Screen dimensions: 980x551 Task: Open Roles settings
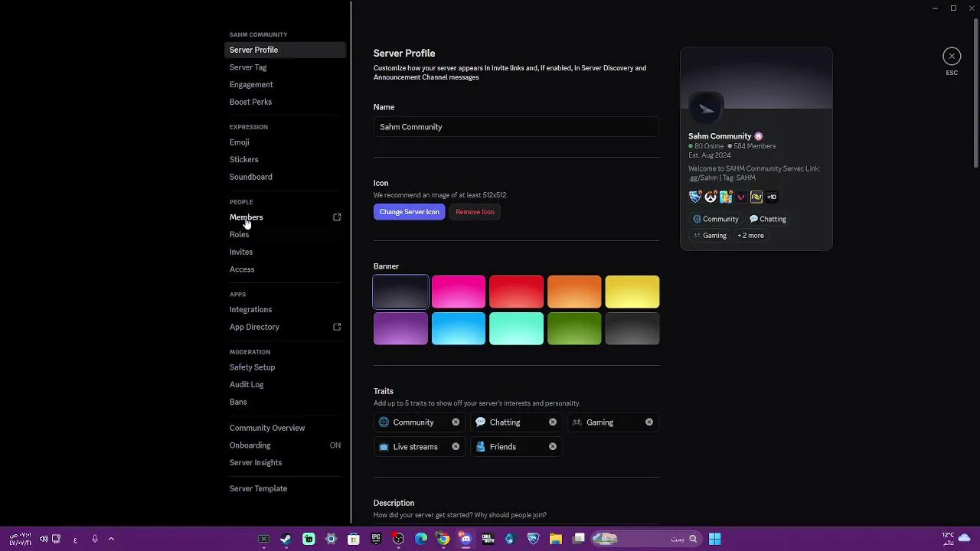click(285, 234)
